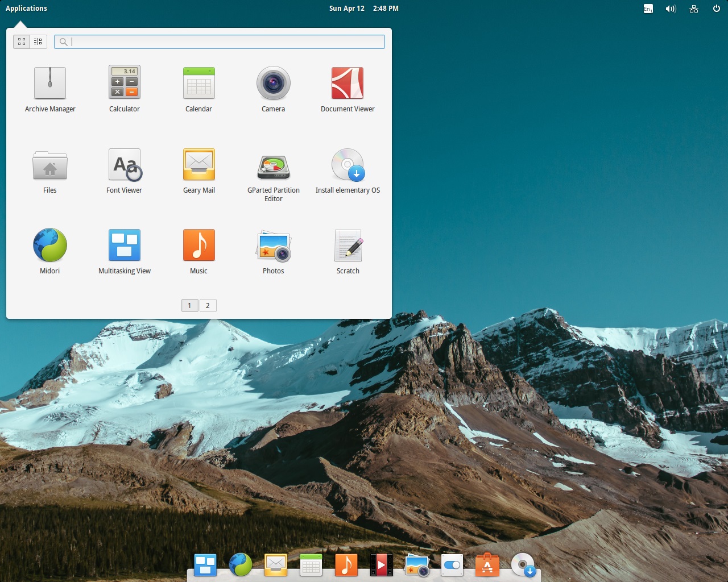This screenshot has height=582, width=728.
Task: Open the power session menu
Action: click(x=716, y=9)
